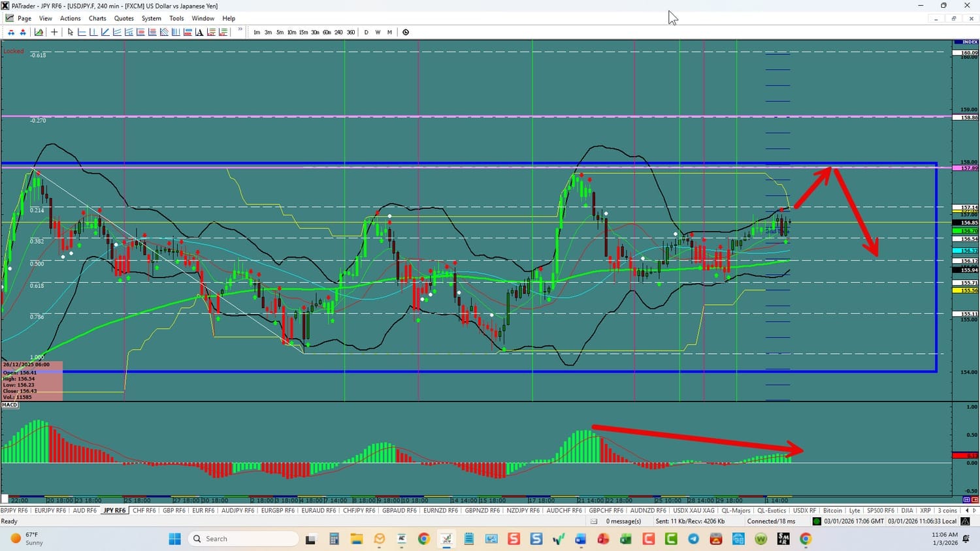Click the MACD indicator label
The height and width of the screenshot is (551, 980).
10,405
